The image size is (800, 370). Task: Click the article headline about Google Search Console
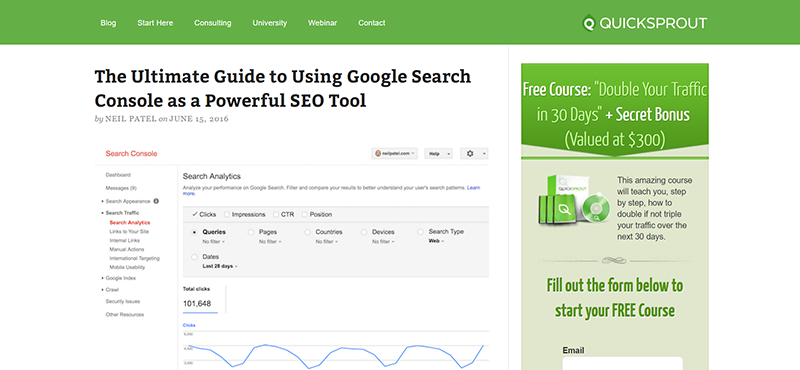click(283, 88)
